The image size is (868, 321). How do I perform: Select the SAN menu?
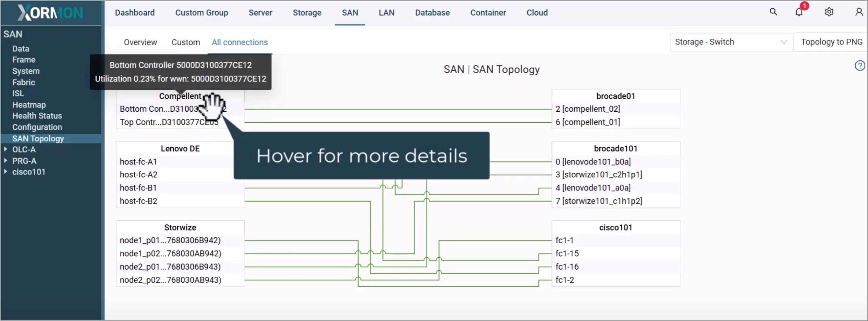point(350,13)
